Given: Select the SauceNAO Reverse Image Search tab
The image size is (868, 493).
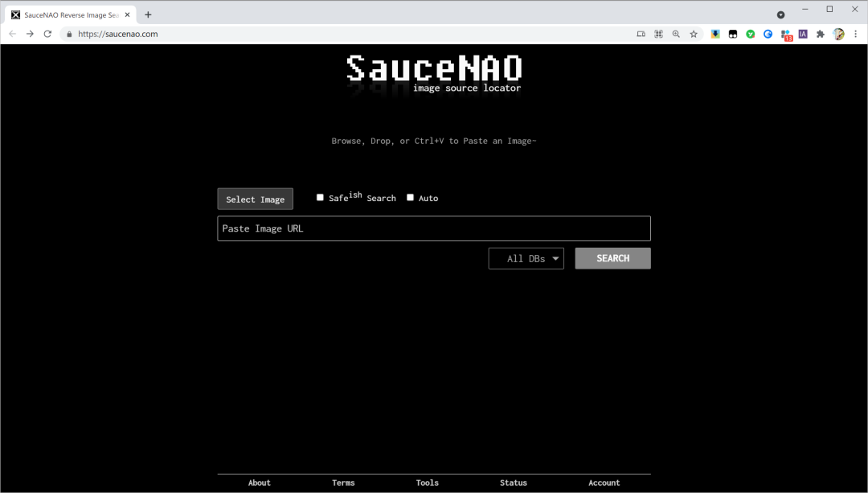Looking at the screenshot, I should pyautogui.click(x=70, y=15).
